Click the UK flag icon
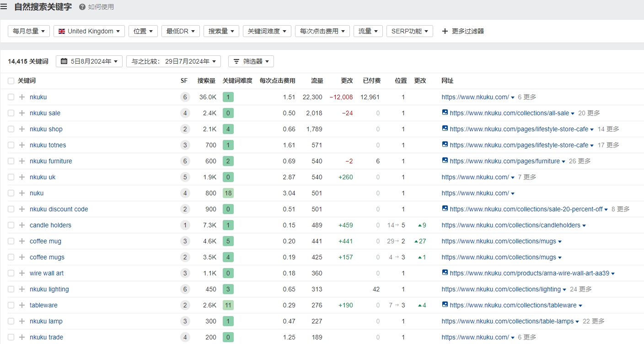Viewport: 644px width, 344px height. pyautogui.click(x=62, y=31)
